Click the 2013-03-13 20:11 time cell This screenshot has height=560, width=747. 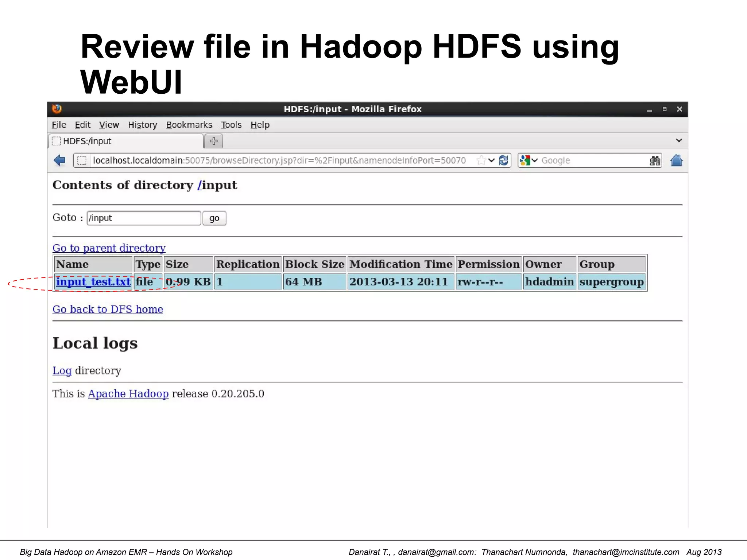coord(401,282)
